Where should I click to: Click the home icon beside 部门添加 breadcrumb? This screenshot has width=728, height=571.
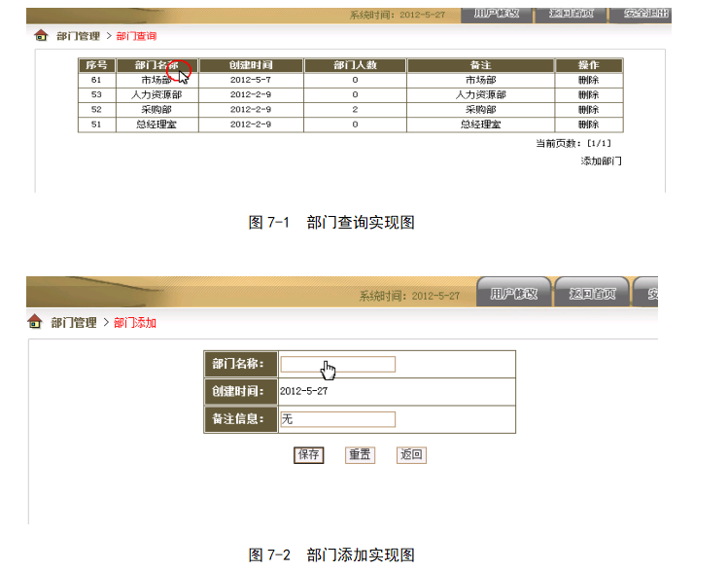click(x=35, y=322)
